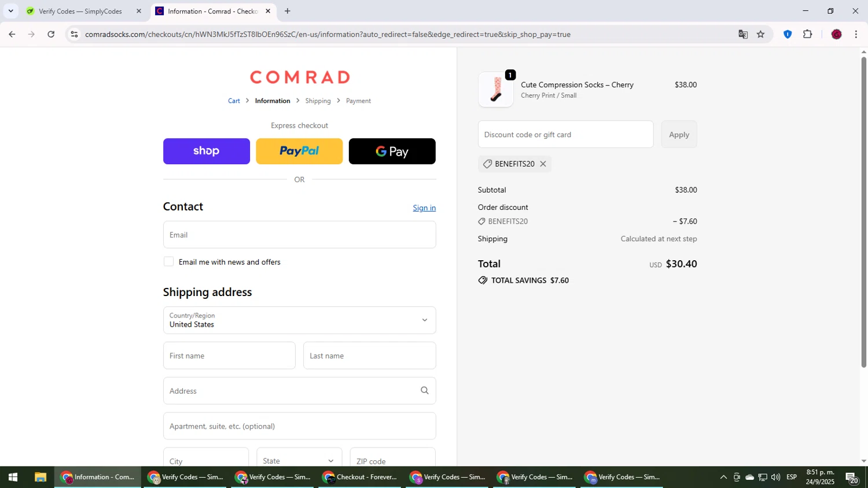
Task: Open the Windows Start menu
Action: [13, 478]
